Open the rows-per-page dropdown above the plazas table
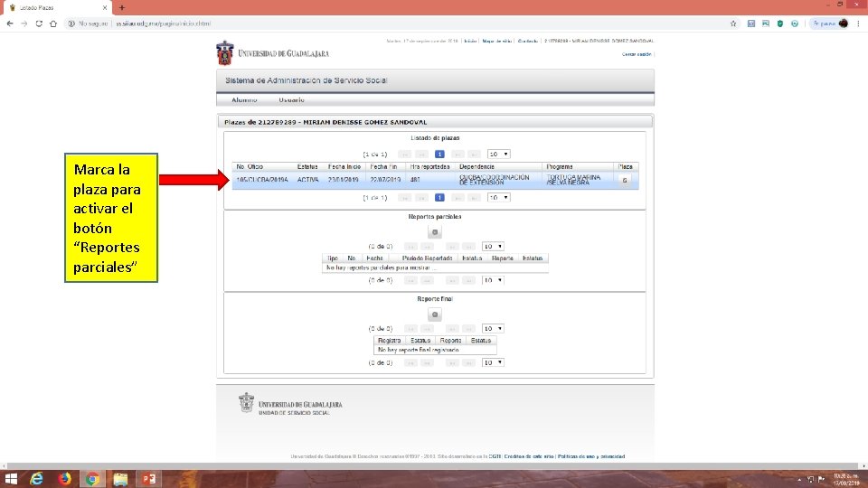 (x=498, y=154)
